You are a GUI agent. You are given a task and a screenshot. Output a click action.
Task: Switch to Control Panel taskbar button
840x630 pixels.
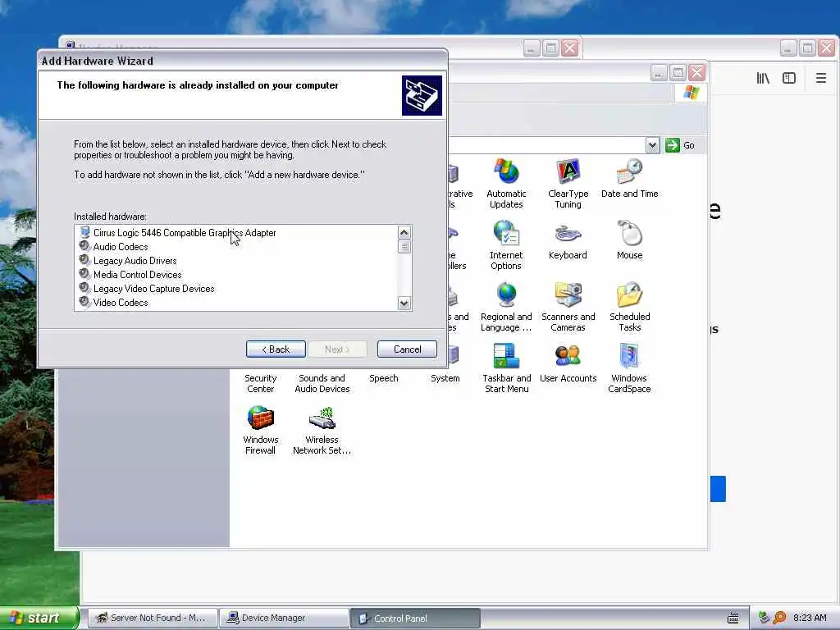coord(415,618)
